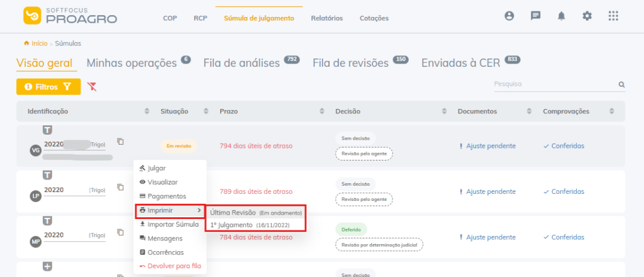Select Julgar from the context menu
The image size is (644, 277).
(157, 168)
